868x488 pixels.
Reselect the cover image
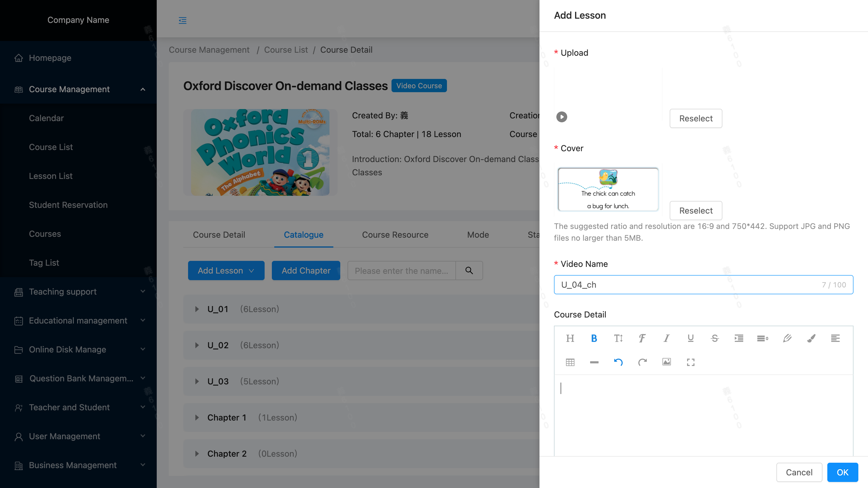pyautogui.click(x=696, y=211)
